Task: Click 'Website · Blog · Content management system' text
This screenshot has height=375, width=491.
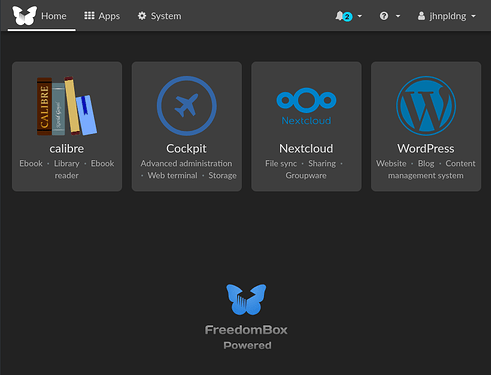Action: (426, 169)
